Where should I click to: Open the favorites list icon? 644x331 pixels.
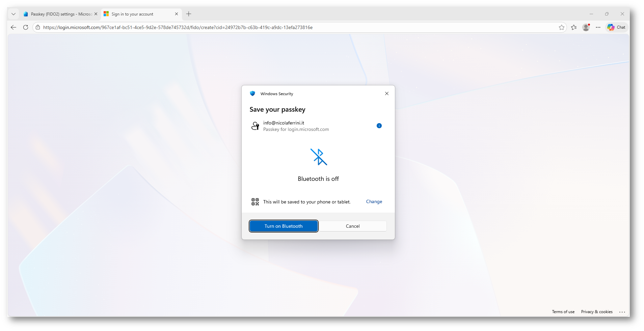[574, 27]
